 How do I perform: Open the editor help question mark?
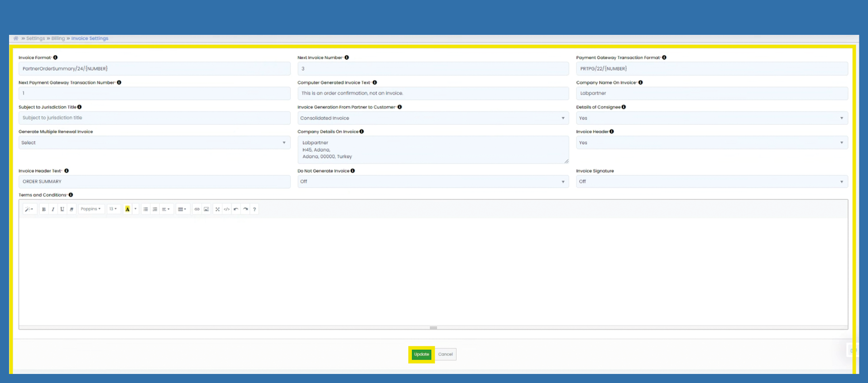point(254,209)
